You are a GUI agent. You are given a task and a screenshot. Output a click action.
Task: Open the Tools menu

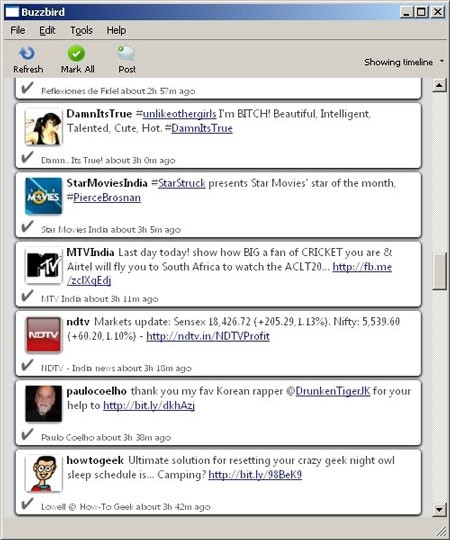[x=82, y=30]
